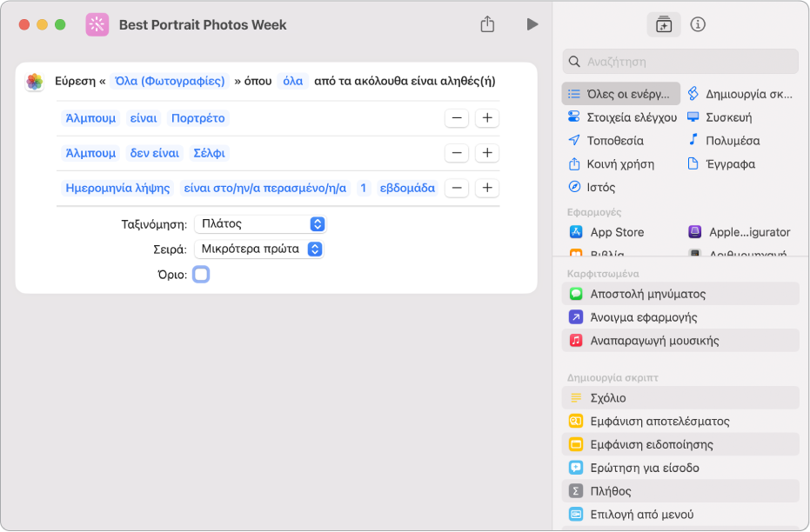Click the Αναζήτηση search field
Viewport: 810px width, 532px height.
point(680,62)
